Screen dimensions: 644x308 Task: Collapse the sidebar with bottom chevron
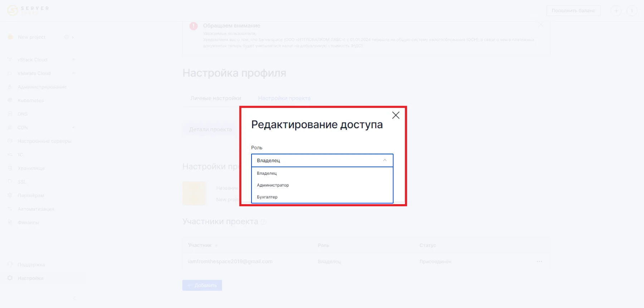click(74, 298)
